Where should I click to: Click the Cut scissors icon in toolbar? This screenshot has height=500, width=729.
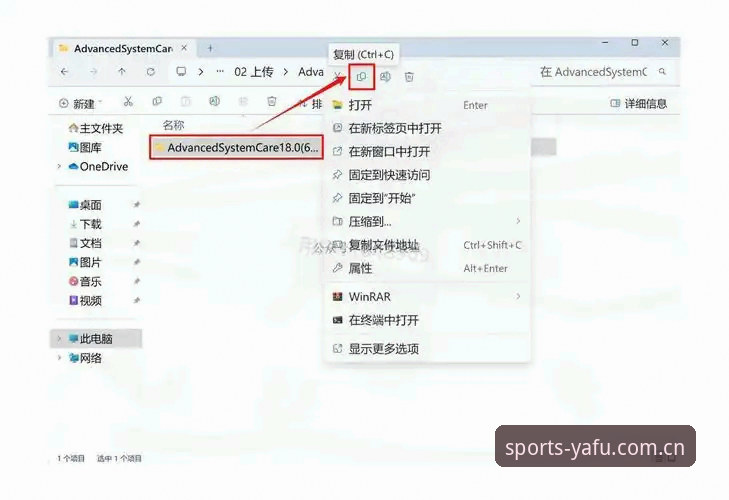pyautogui.click(x=128, y=101)
